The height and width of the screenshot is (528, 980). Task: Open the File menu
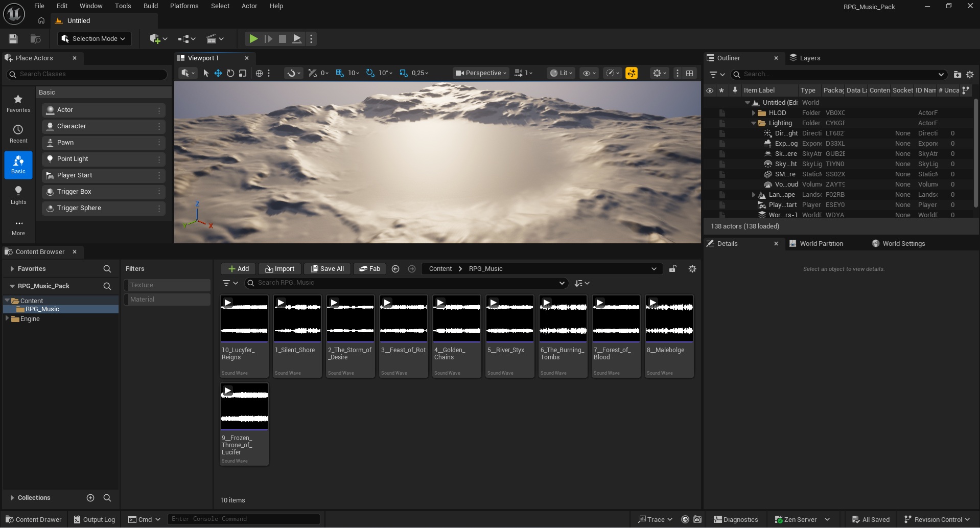39,6
